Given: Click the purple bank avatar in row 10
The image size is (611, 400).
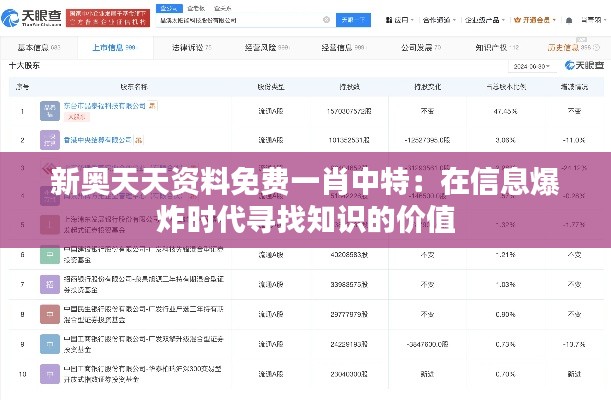Looking at the screenshot, I should (x=50, y=374).
